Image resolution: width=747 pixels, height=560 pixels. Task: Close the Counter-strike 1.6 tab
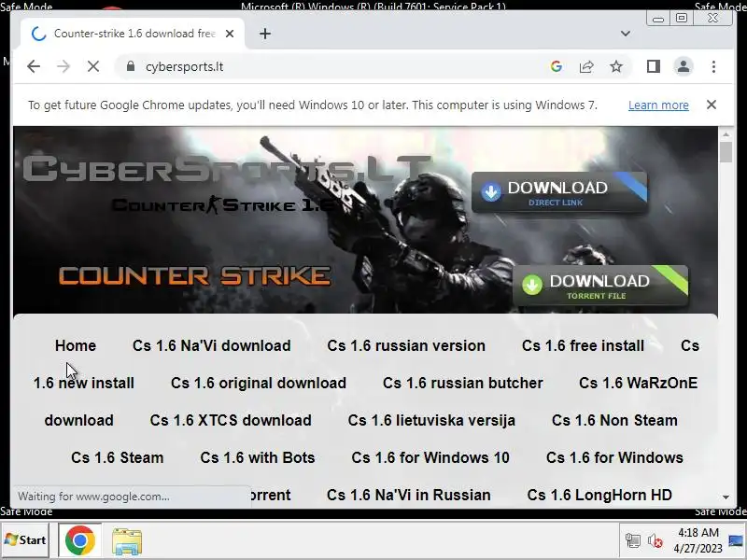click(x=230, y=34)
